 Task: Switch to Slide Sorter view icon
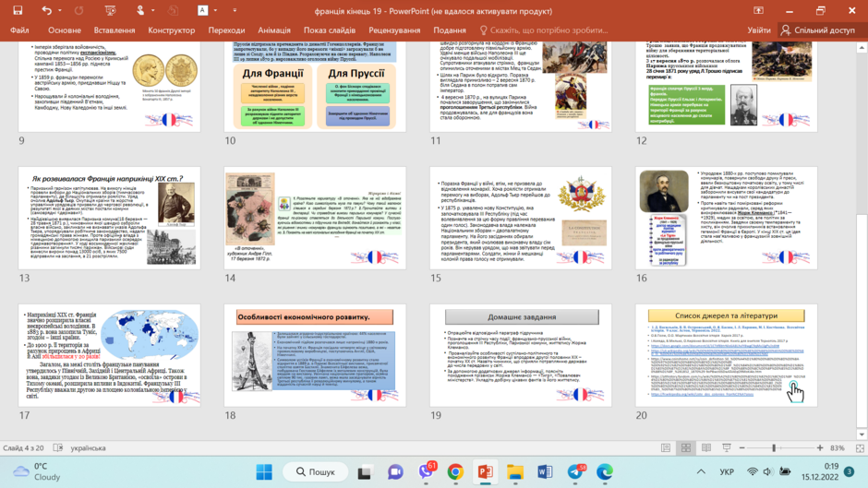pyautogui.click(x=686, y=448)
